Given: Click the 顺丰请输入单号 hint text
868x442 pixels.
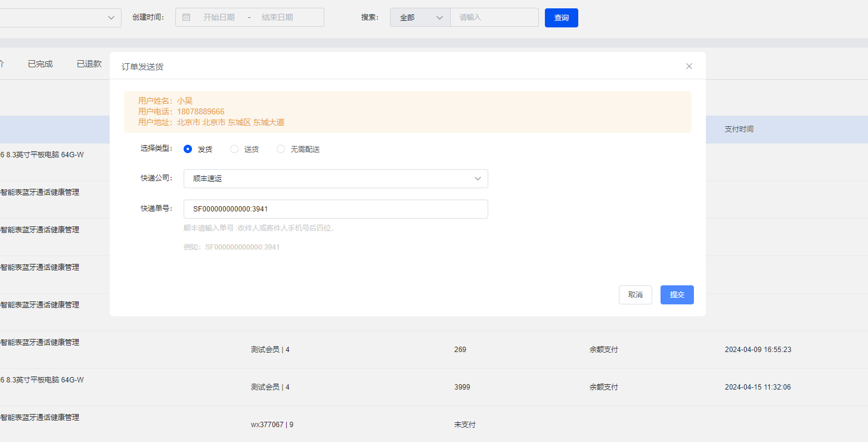Looking at the screenshot, I should 259,228.
